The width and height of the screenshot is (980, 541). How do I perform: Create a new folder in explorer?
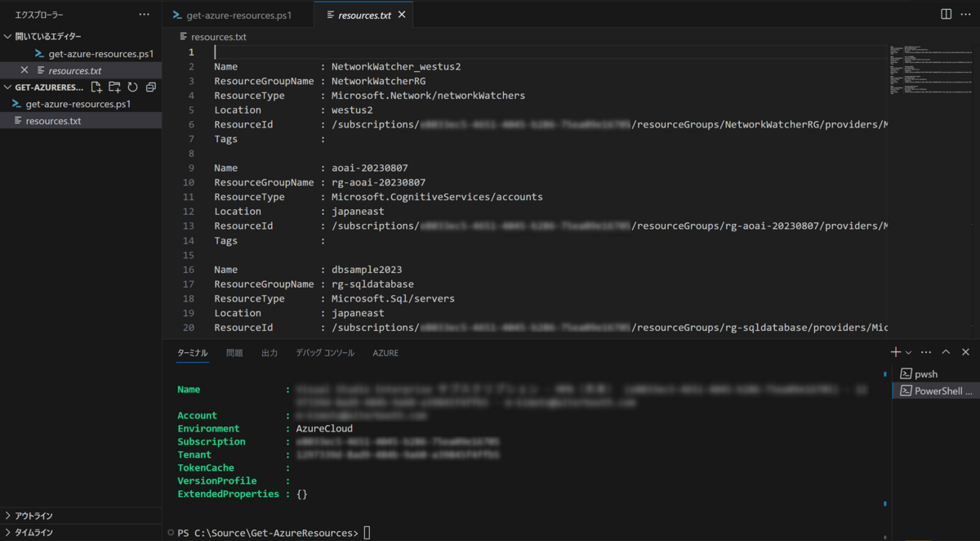pos(114,87)
